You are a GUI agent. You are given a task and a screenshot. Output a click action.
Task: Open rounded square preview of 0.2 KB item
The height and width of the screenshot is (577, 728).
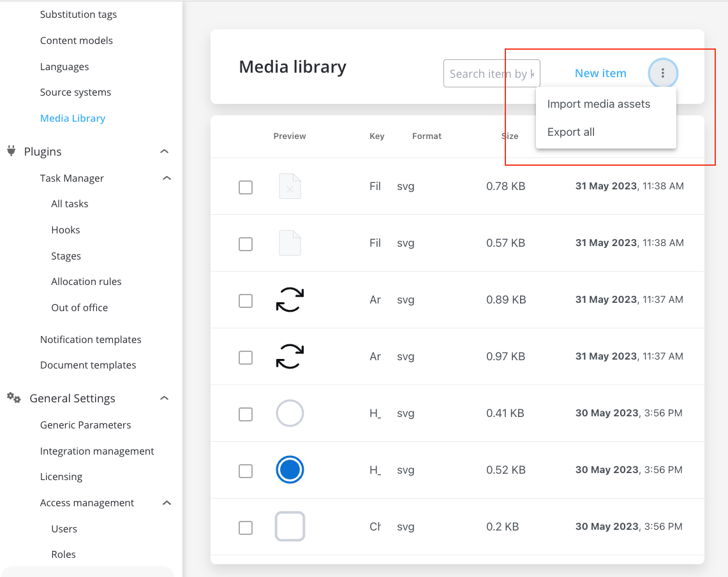click(x=290, y=527)
